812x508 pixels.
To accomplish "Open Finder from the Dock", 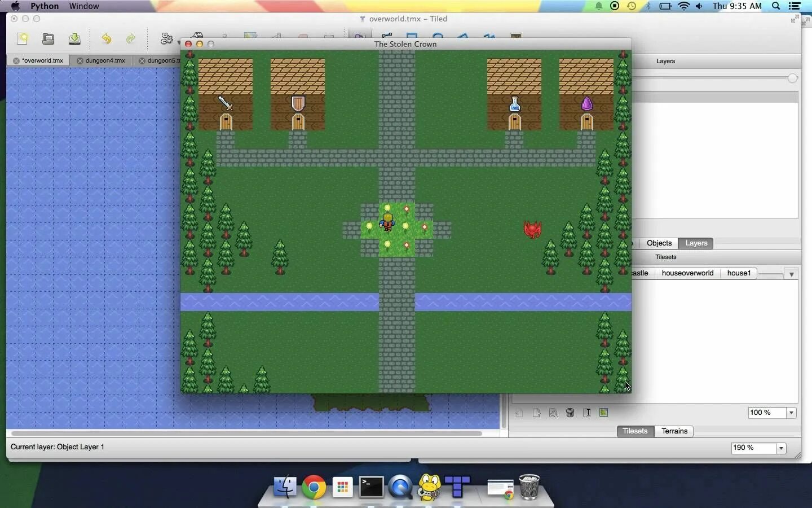I will 285,487.
